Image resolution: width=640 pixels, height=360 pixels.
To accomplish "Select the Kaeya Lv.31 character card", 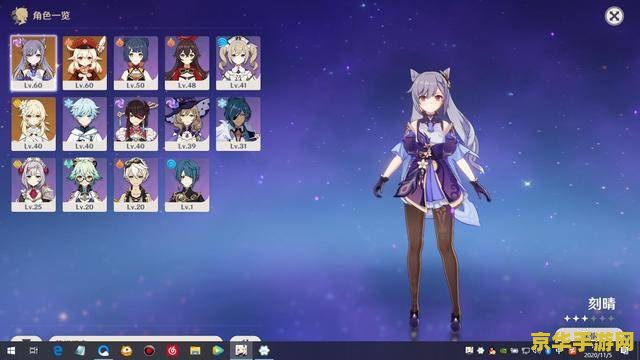I will tap(238, 124).
